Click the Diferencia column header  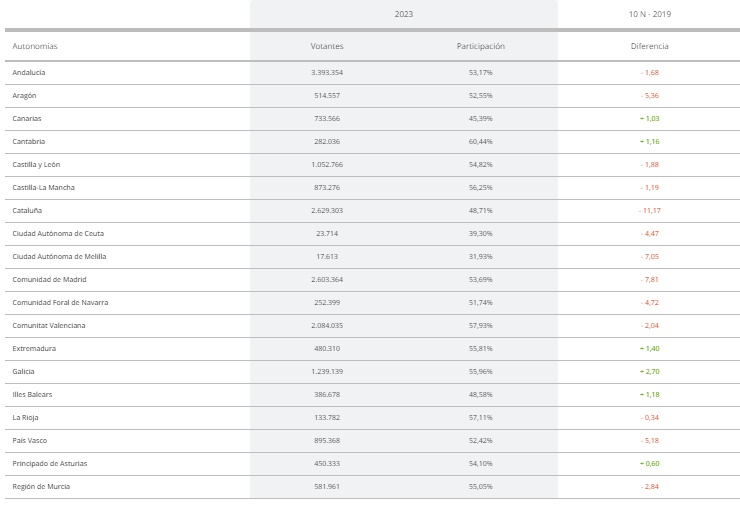click(649, 46)
